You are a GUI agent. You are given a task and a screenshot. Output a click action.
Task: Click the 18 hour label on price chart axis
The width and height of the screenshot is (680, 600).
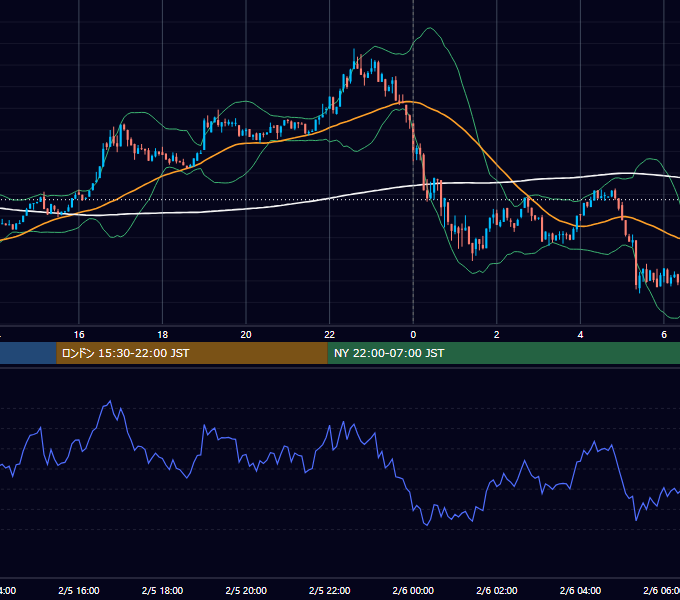163,335
